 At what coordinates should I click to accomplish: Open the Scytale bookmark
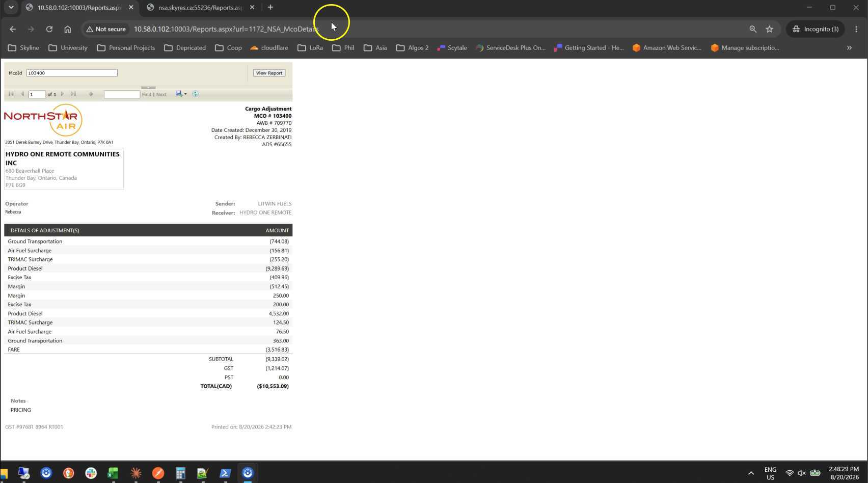click(452, 48)
